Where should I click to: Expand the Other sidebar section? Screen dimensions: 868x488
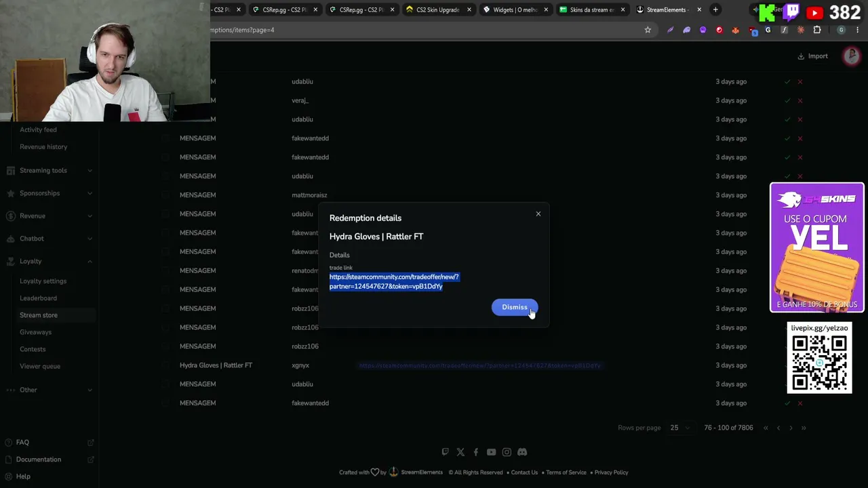pos(49,390)
